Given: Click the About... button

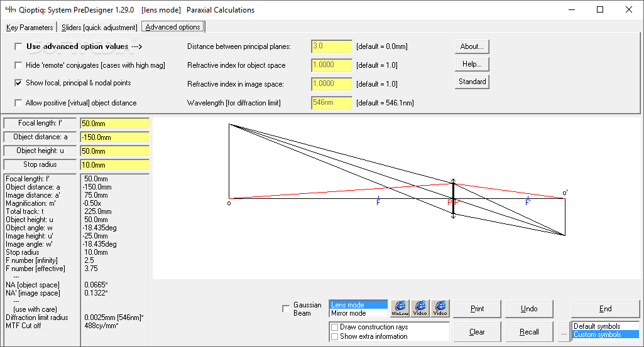Looking at the screenshot, I should click(x=472, y=46).
